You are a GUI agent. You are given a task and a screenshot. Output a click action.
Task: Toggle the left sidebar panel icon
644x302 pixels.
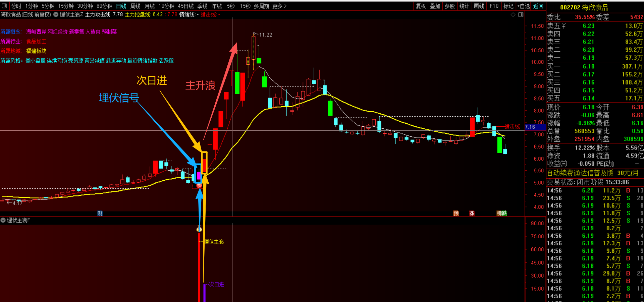pos(4,6)
